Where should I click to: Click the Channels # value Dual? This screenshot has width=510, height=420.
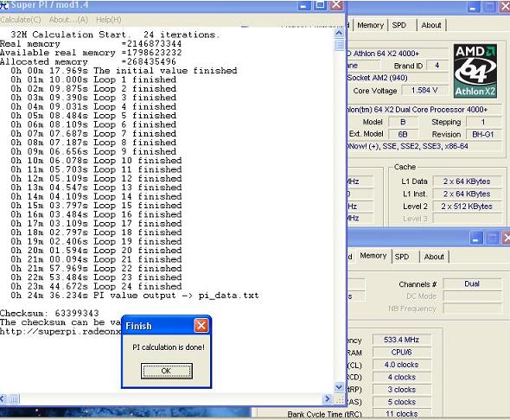click(x=472, y=283)
